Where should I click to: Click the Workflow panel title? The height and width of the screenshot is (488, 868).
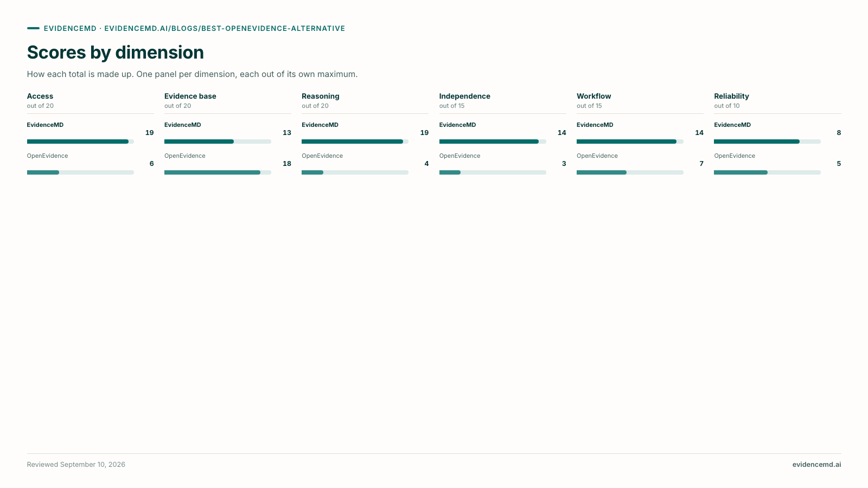pos(594,96)
